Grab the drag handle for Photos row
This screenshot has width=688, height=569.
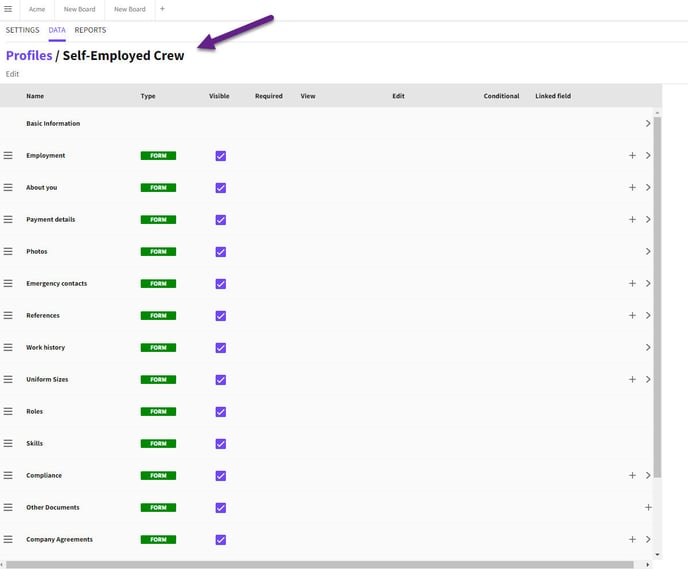[x=8, y=251]
